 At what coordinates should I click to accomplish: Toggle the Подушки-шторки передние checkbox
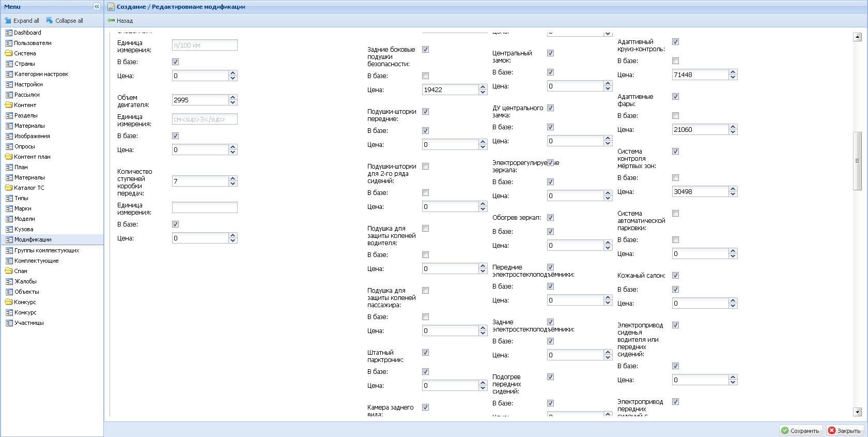tap(426, 112)
